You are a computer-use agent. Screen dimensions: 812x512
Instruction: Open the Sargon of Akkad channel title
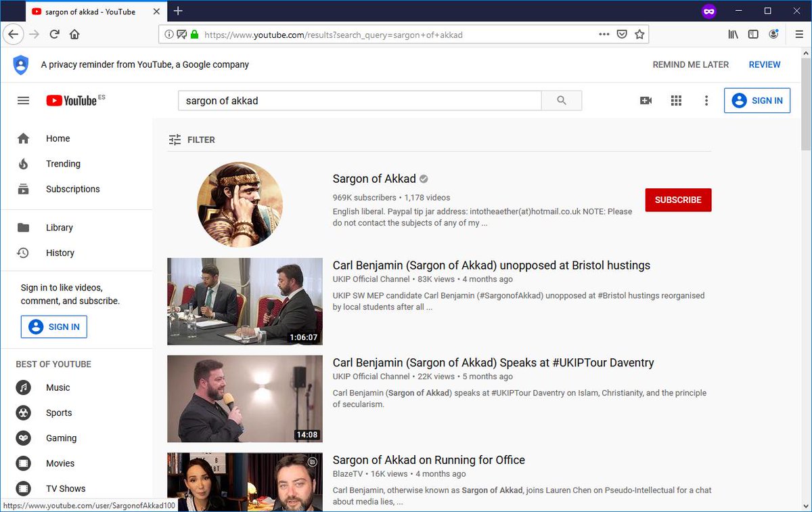(x=374, y=179)
